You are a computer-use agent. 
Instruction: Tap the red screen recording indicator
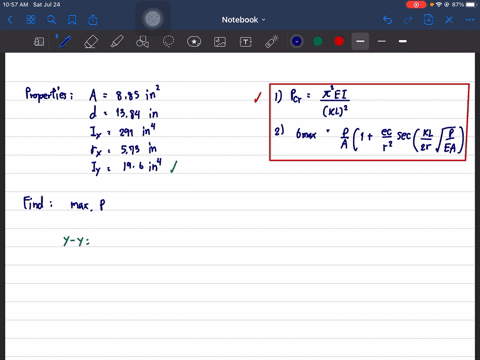416,5
